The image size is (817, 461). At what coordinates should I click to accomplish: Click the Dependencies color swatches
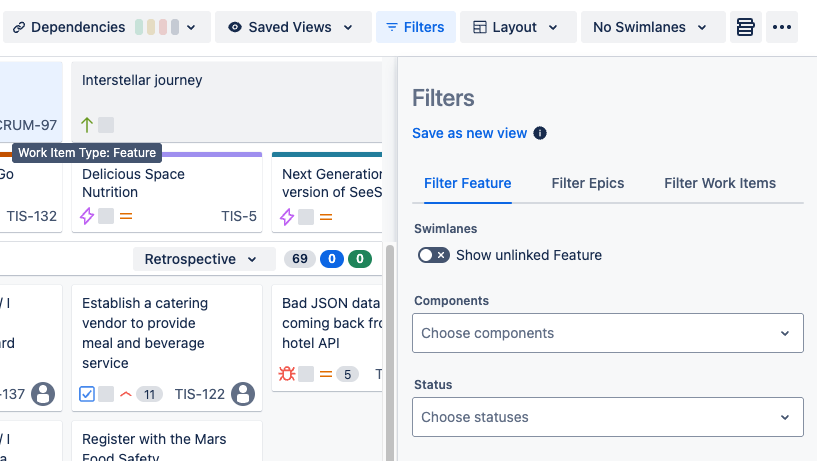click(x=156, y=27)
